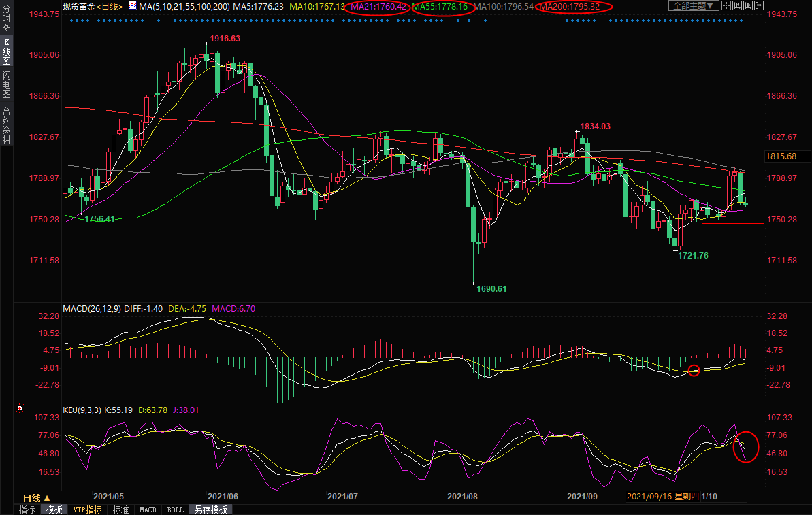Click the crosshair cursor icon in top toolbar
This screenshot has height=515, width=812.
pos(726,5)
